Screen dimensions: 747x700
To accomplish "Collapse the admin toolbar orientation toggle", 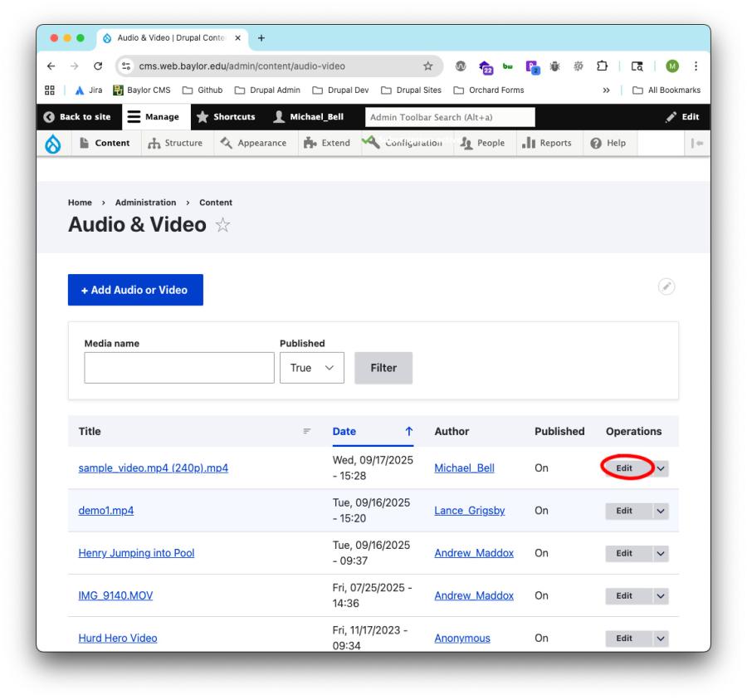I will (x=697, y=143).
